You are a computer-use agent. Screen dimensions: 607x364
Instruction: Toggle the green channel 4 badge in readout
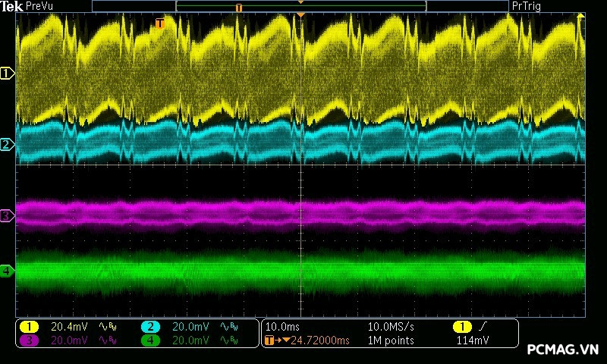click(x=150, y=340)
